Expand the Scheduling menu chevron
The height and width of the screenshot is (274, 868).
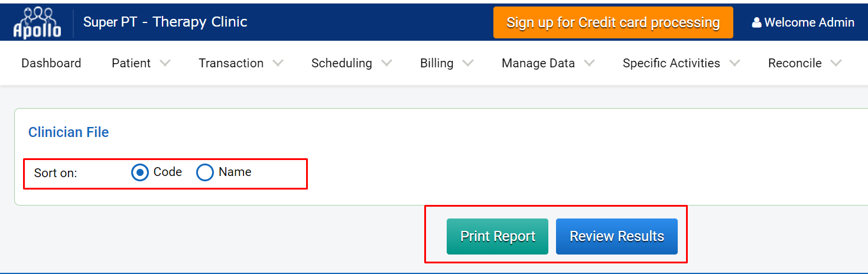coord(386,63)
